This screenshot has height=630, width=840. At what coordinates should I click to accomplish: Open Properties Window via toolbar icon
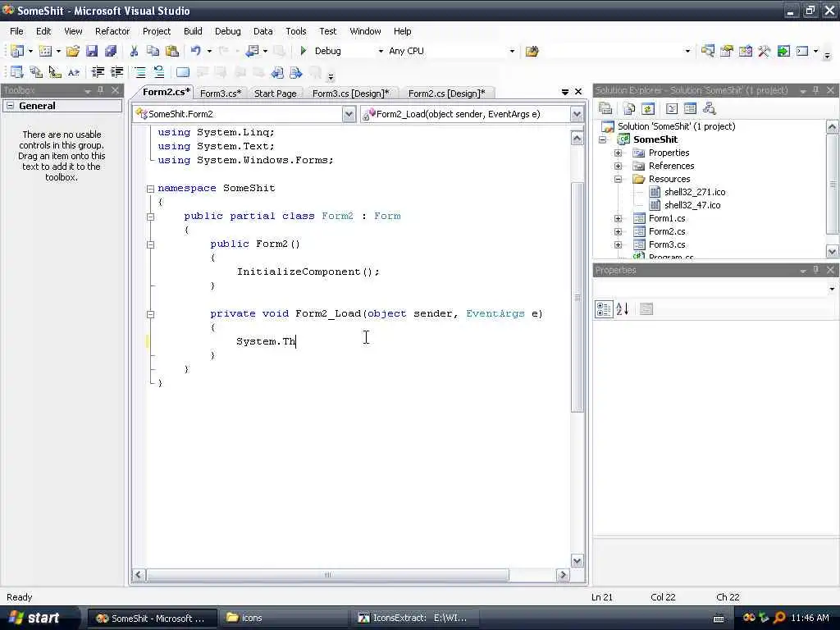(727, 51)
